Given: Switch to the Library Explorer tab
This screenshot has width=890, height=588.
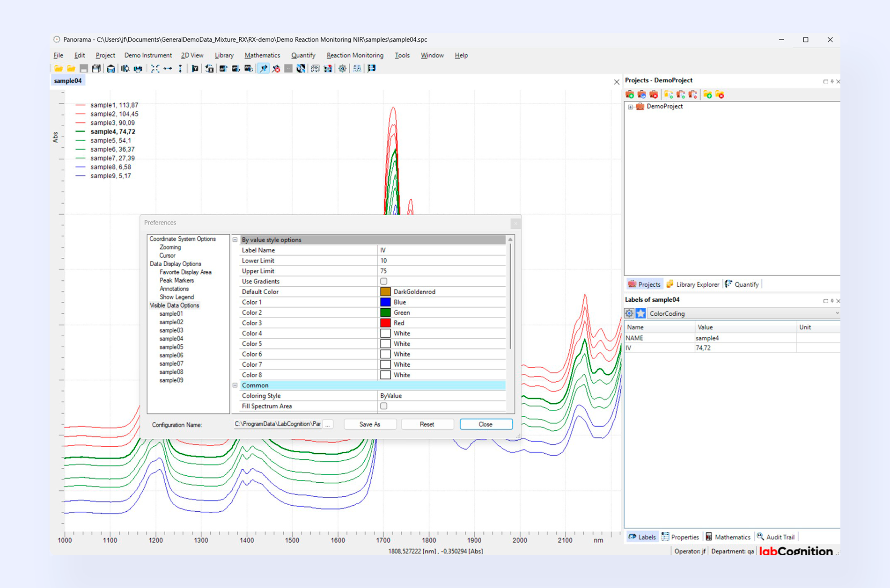Looking at the screenshot, I should 692,284.
